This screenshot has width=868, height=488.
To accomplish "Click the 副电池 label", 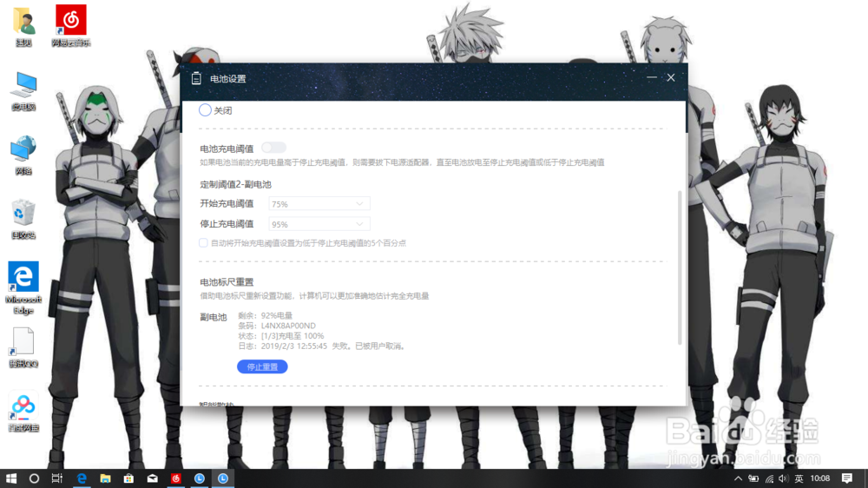I will point(214,318).
